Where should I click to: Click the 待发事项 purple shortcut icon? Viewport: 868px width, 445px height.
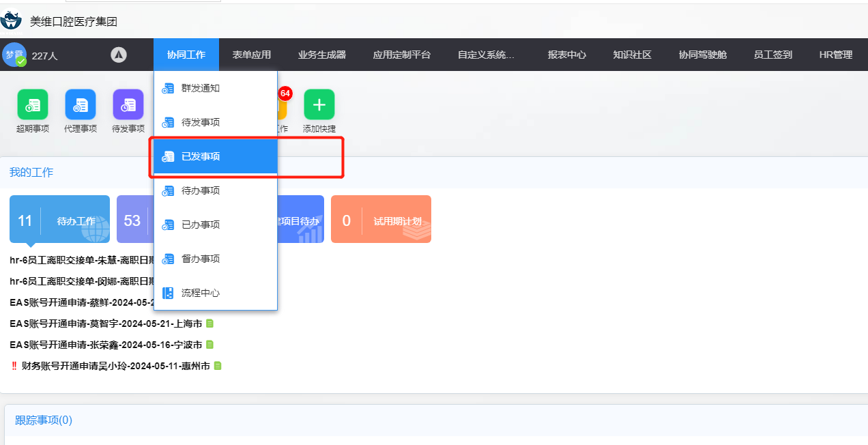click(x=128, y=104)
